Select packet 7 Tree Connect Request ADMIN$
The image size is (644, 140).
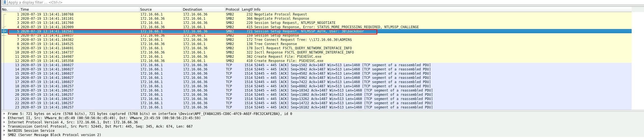click(x=317, y=40)
